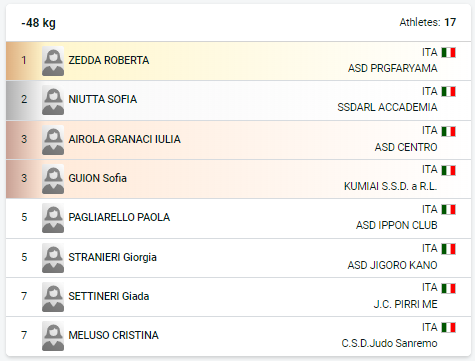Click the KUMIAI S.S.D. a R.L. club name
Image resolution: width=475 pixels, height=361 pixels.
[x=390, y=186]
